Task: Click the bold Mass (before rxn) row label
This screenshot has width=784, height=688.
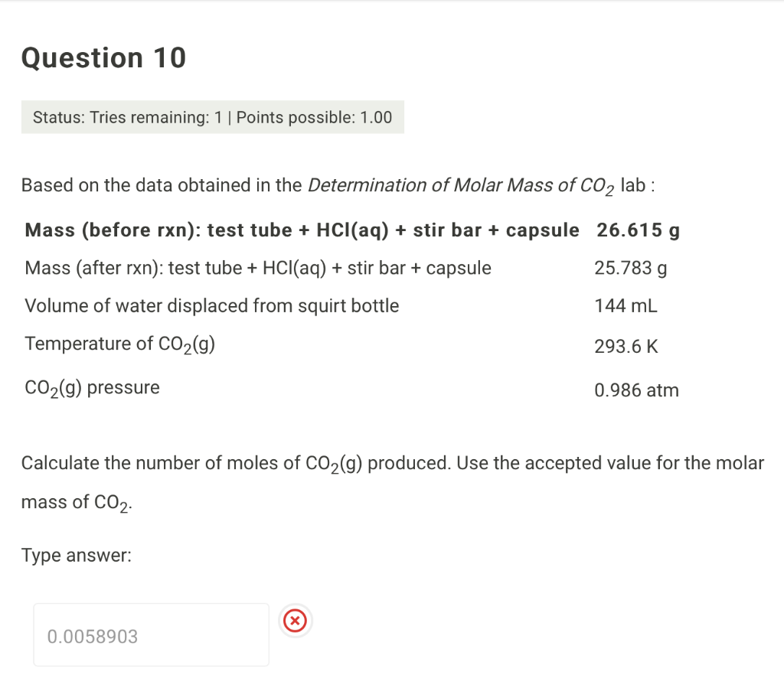Action: pos(301,230)
